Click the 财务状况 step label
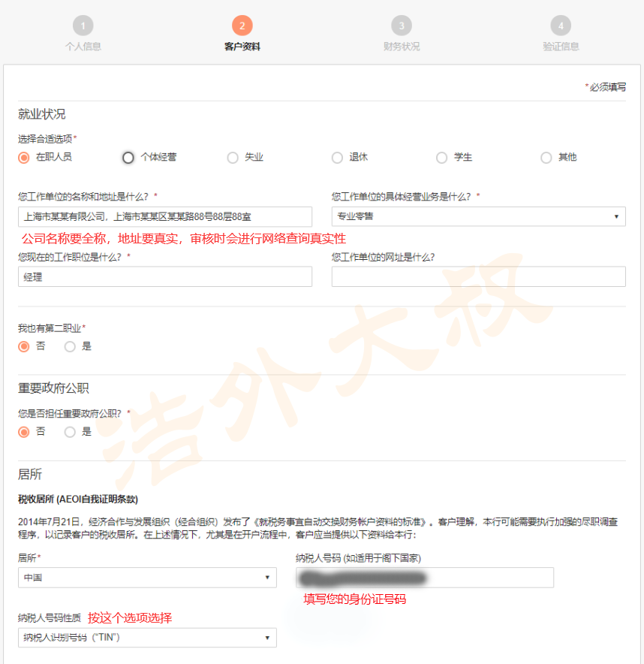 (402, 47)
